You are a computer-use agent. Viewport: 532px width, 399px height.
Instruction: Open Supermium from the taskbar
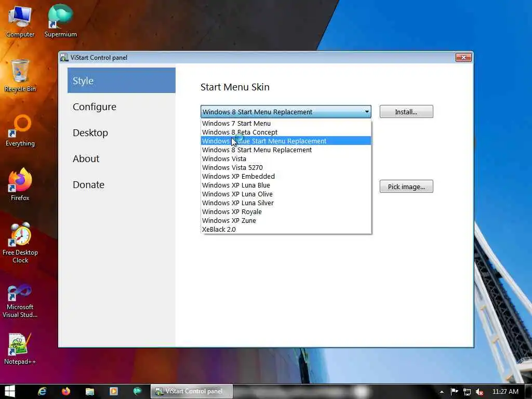coord(137,391)
